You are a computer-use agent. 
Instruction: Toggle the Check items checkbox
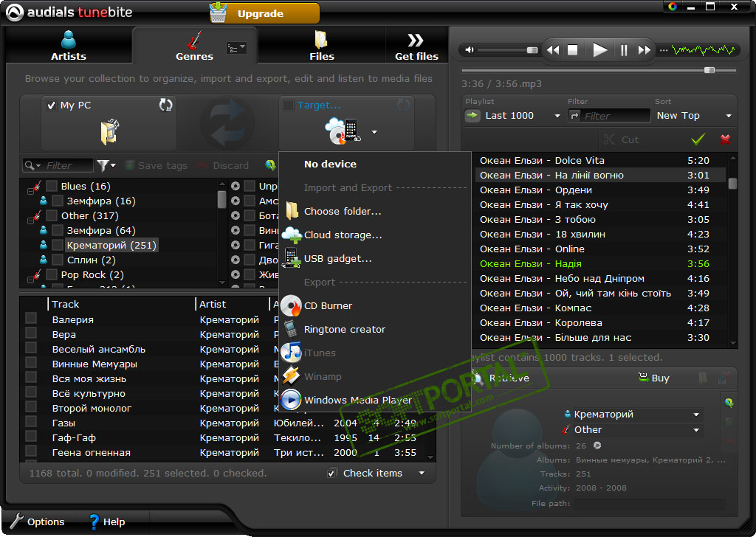pos(331,474)
